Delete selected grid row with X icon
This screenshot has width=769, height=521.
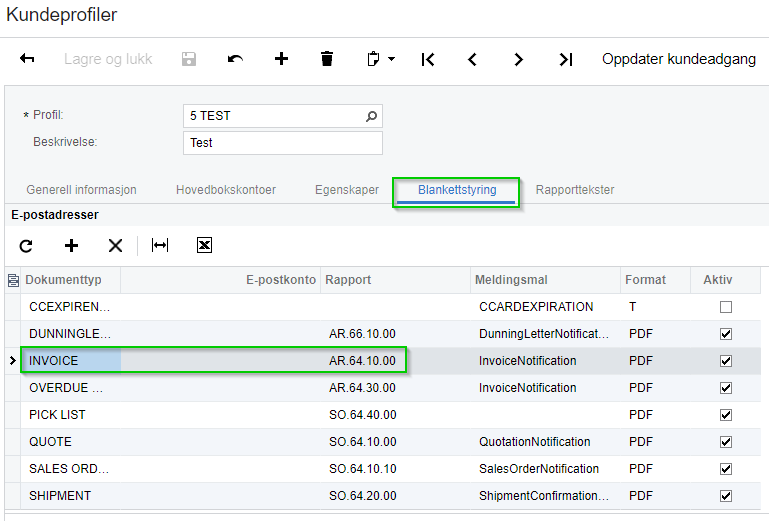pos(115,245)
